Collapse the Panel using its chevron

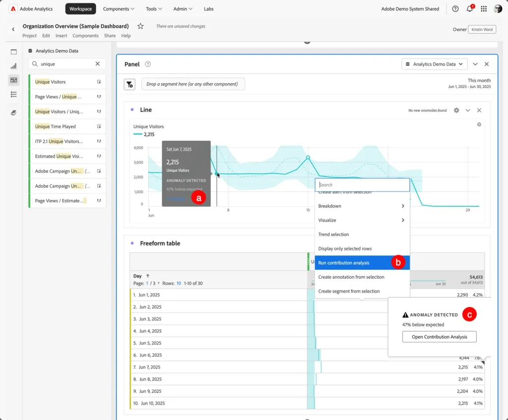[x=475, y=64]
